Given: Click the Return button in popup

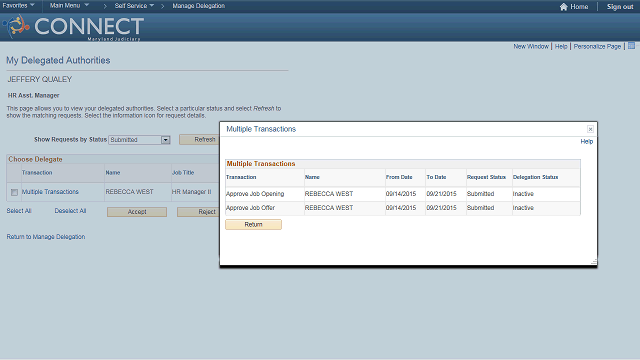Looking at the screenshot, I should 253,224.
